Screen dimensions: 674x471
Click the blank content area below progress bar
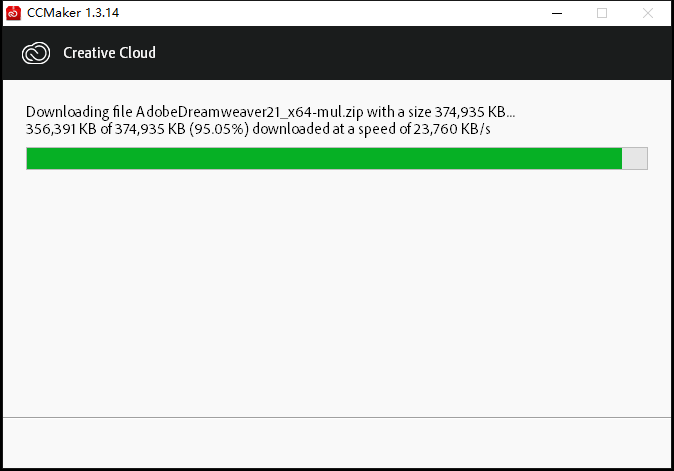pyautogui.click(x=336, y=290)
